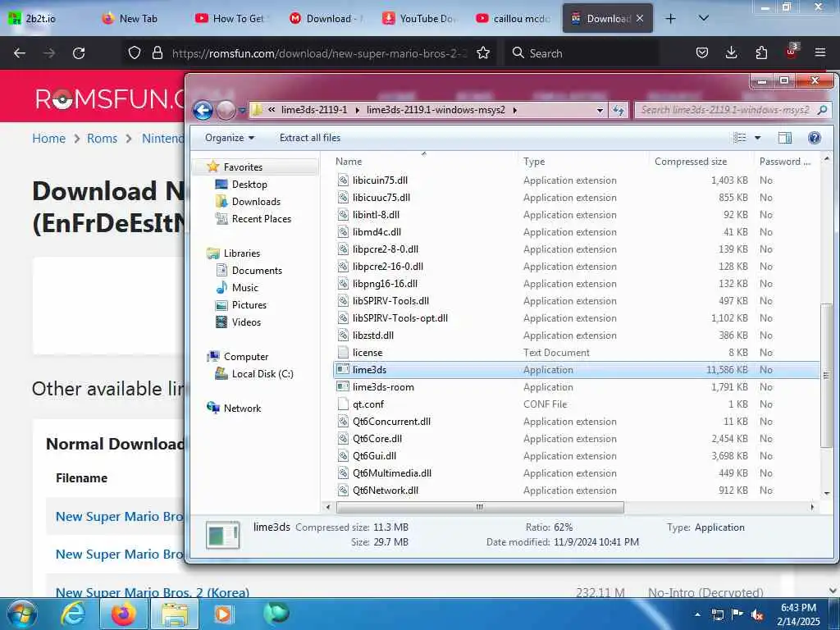The width and height of the screenshot is (840, 630).
Task: Sort by Password column header
Action: (787, 162)
